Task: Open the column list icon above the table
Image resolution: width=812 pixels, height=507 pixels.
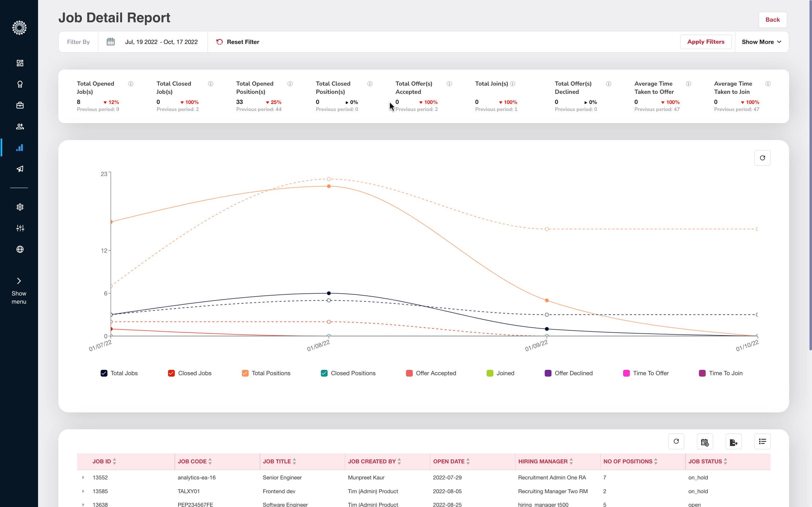Action: pyautogui.click(x=762, y=441)
